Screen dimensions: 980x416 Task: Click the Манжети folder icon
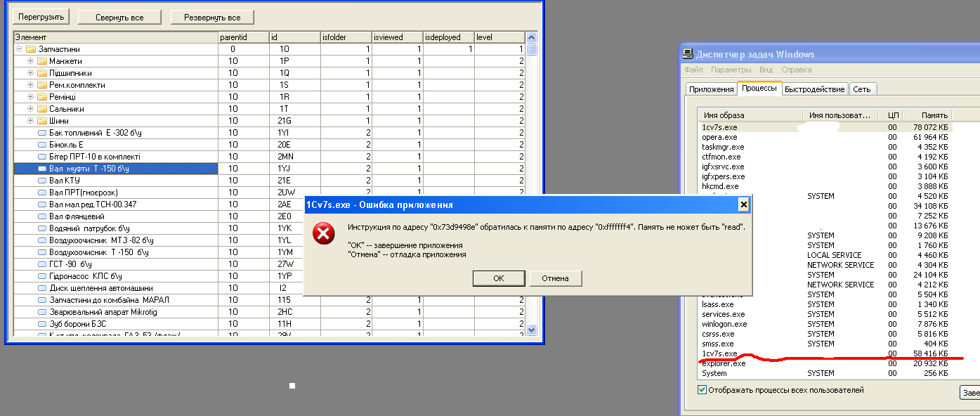pyautogui.click(x=42, y=61)
